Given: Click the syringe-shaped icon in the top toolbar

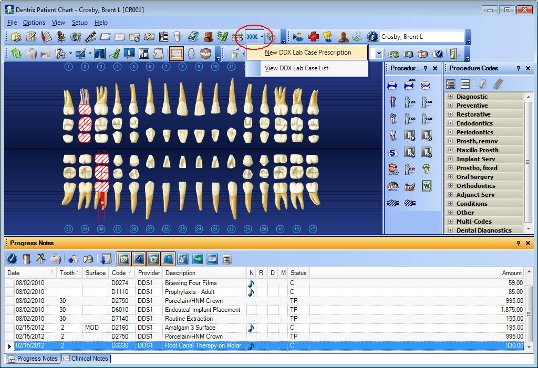Looking at the screenshot, I should [90, 37].
